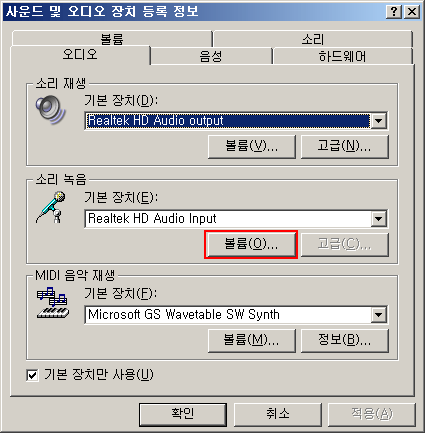Open playback 고급(N) settings
The height and width of the screenshot is (433, 425).
[345, 146]
